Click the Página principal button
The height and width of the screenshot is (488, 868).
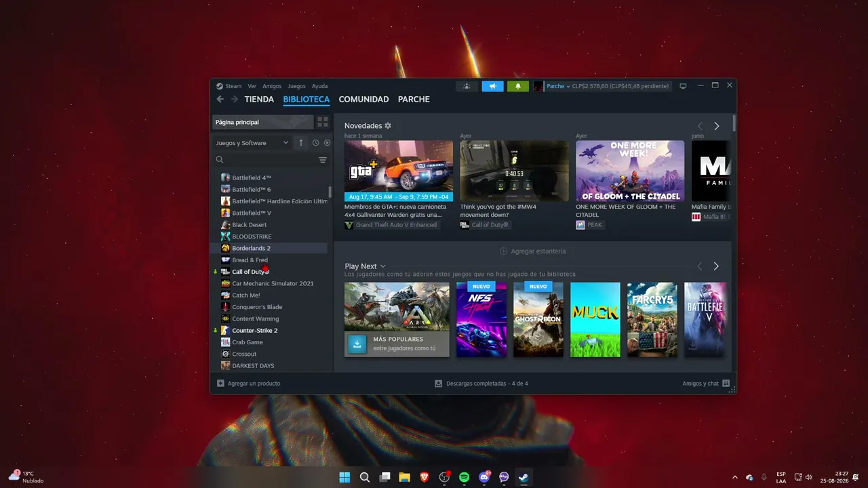(x=263, y=122)
